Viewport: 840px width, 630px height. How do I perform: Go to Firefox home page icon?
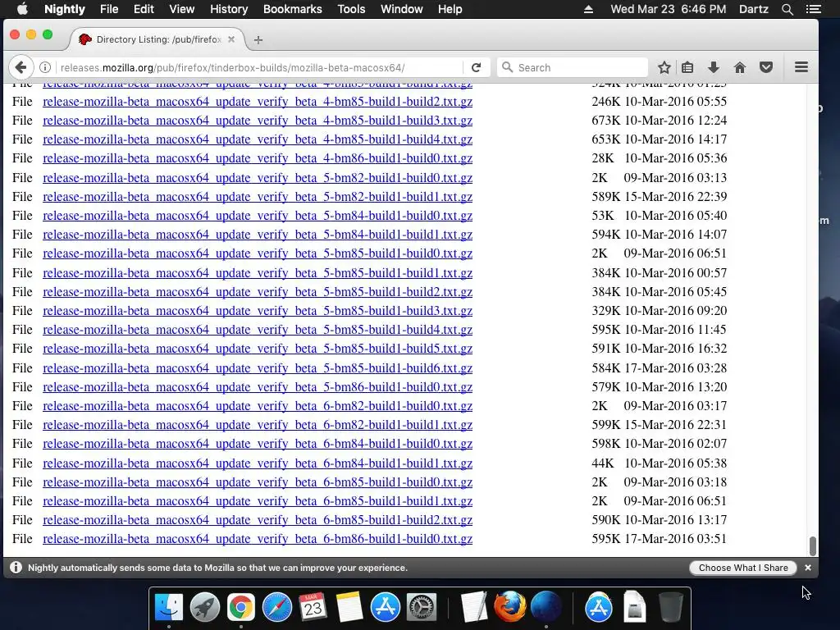(740, 67)
